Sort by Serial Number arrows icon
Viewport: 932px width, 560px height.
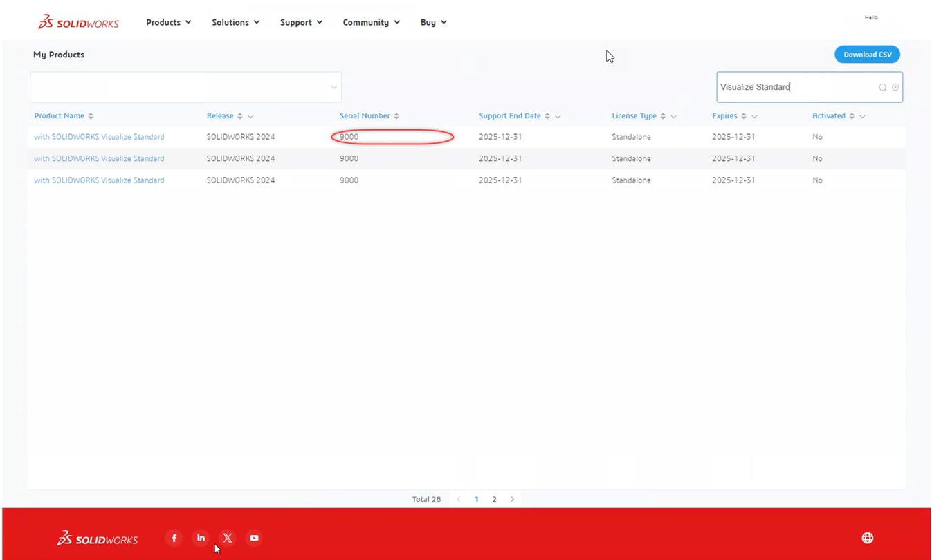click(x=396, y=116)
